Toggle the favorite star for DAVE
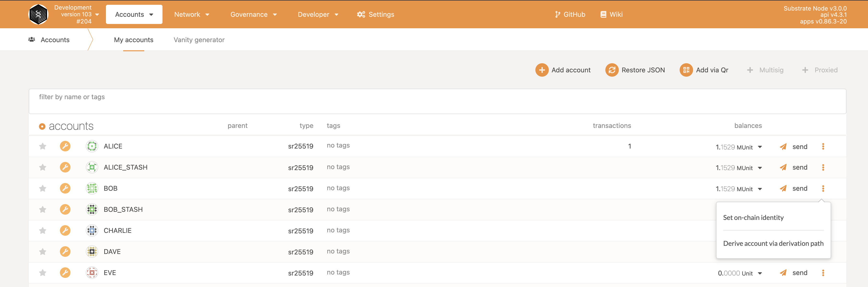 [42, 252]
